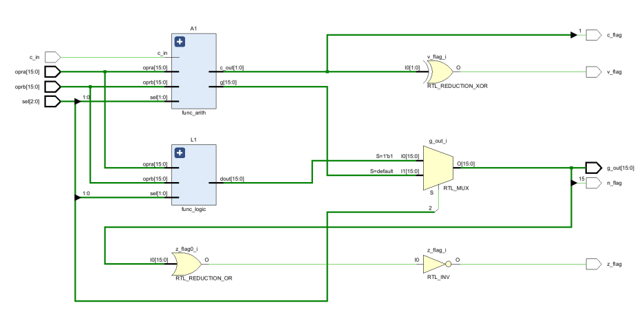Click the g_out_i RTL_MUX symbol
Image resolution: width=644 pixels, height=312 pixels.
pos(438,168)
